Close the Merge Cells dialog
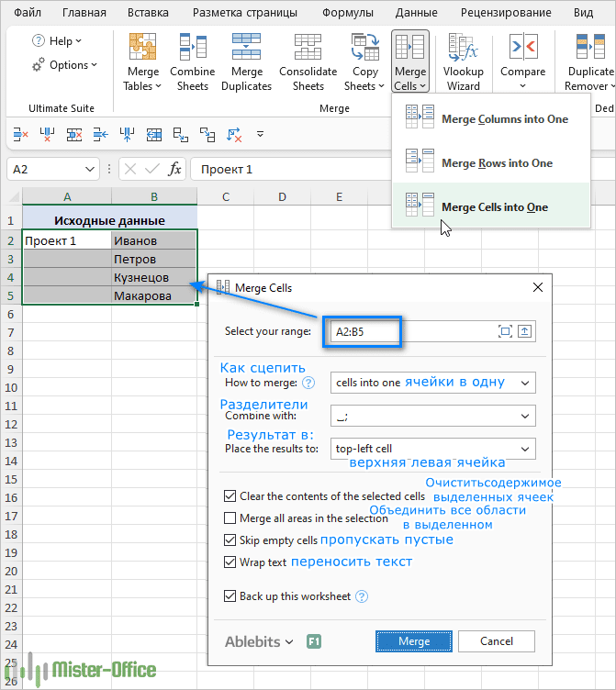616x690 pixels. pyautogui.click(x=538, y=287)
